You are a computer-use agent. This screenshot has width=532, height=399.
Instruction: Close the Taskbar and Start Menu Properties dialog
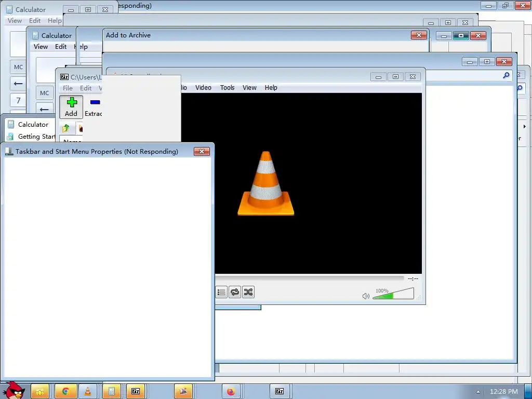click(202, 151)
